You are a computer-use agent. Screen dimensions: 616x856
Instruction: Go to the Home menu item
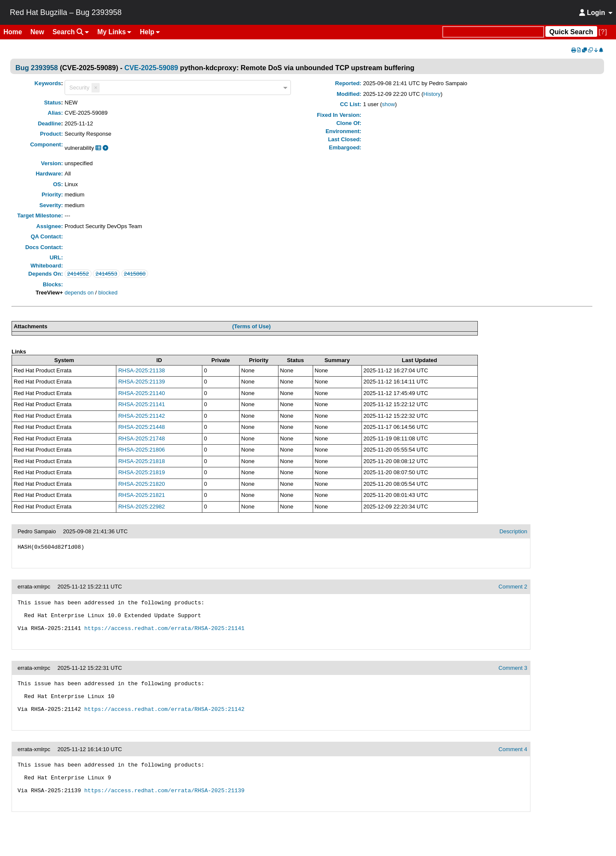point(13,32)
